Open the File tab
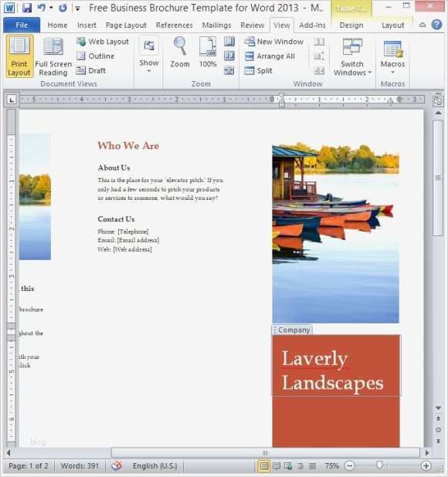 click(22, 25)
